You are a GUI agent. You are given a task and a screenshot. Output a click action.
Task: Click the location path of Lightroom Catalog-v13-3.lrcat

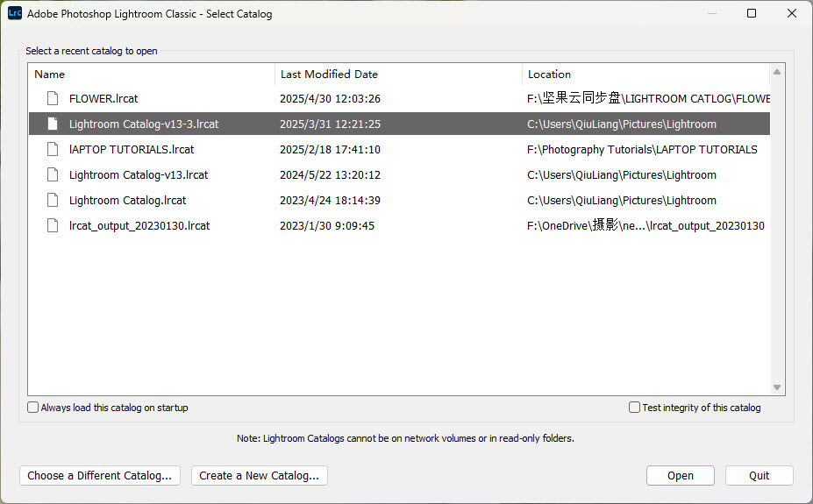622,124
